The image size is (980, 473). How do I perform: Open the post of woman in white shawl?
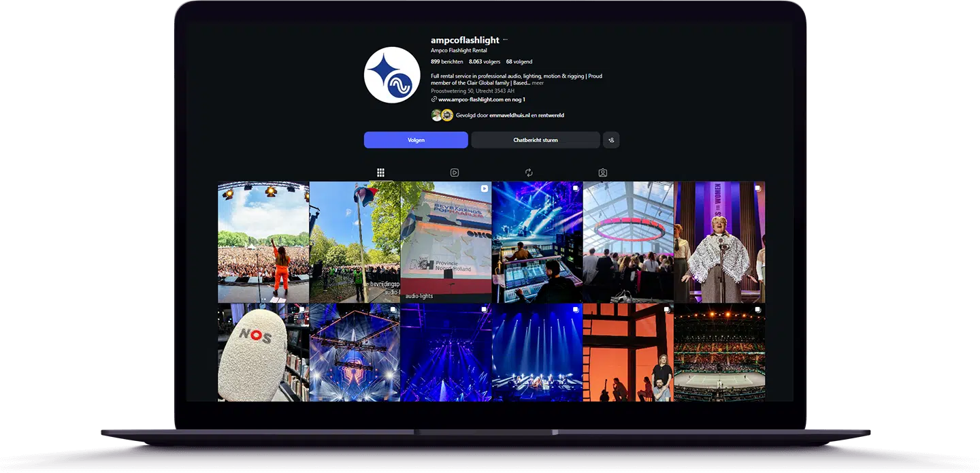[x=720, y=242]
